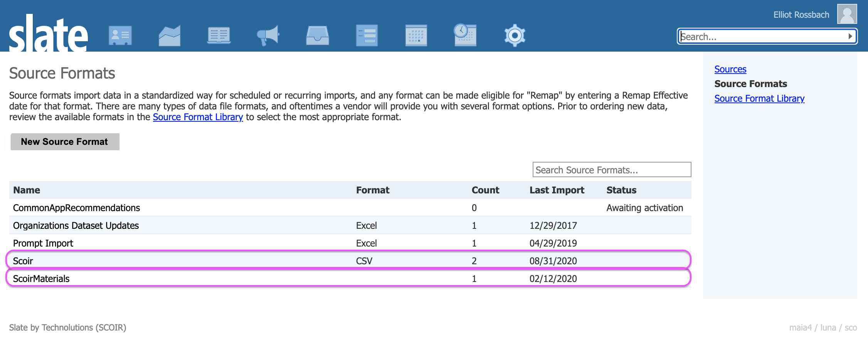Sort by the Last Import header
The height and width of the screenshot is (349, 868).
tap(557, 190)
